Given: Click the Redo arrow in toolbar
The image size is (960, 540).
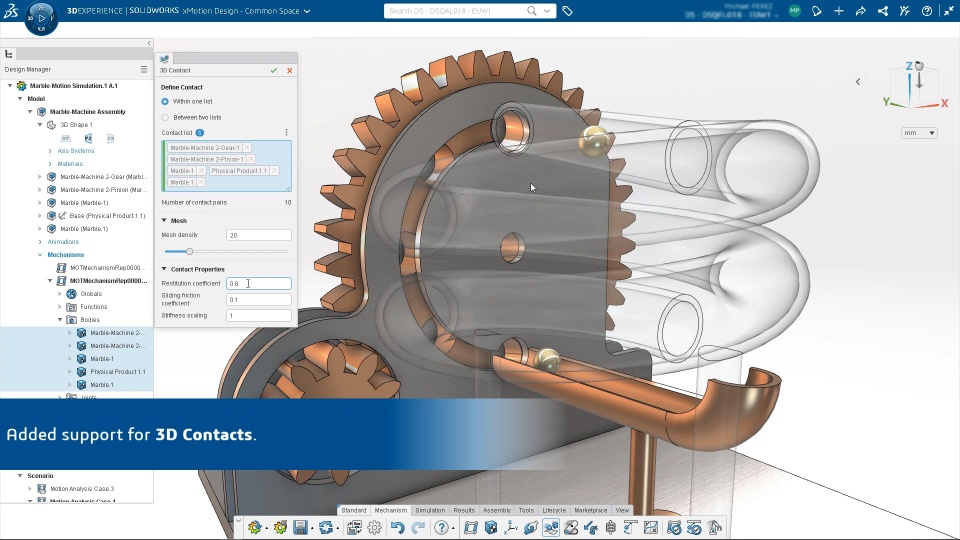Looking at the screenshot, I should (x=418, y=527).
